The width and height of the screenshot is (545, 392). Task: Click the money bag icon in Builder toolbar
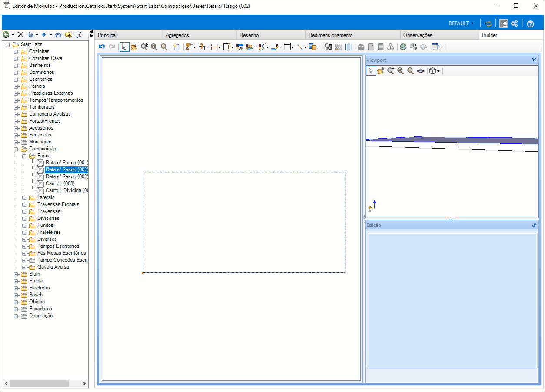(390, 47)
